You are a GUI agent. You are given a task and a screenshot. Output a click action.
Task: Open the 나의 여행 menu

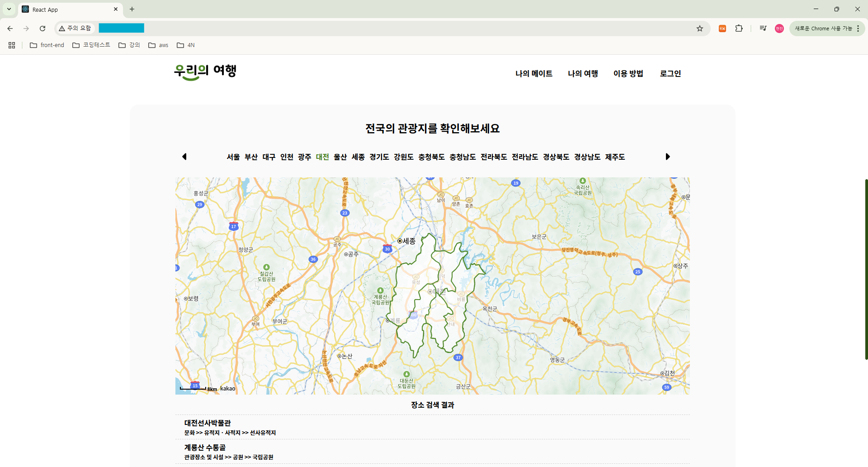pyautogui.click(x=583, y=73)
